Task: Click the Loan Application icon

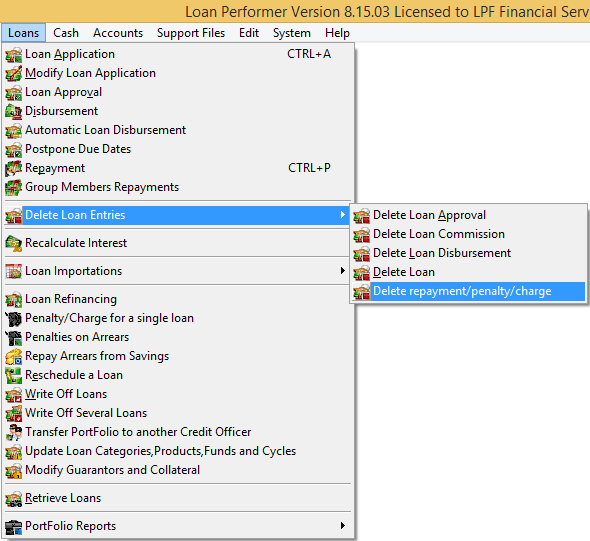Action: point(14,55)
